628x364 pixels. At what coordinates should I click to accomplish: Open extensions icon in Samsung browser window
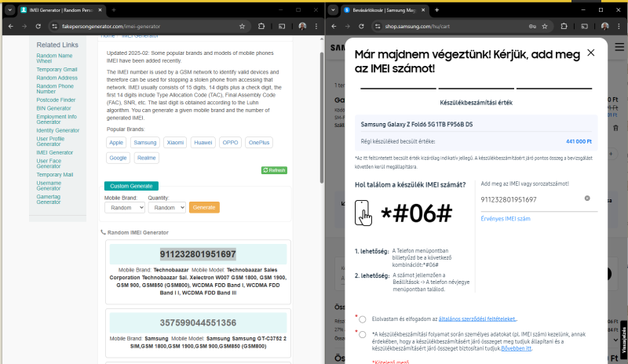point(564,27)
